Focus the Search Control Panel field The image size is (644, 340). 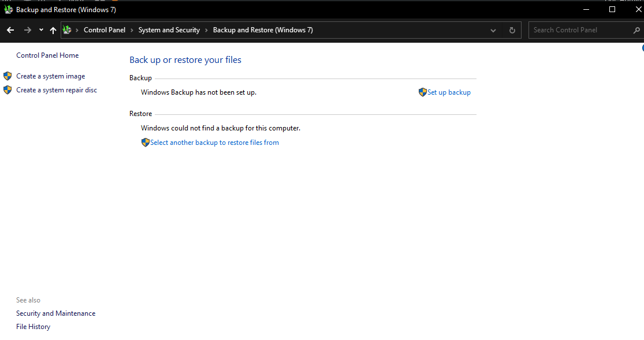point(581,30)
